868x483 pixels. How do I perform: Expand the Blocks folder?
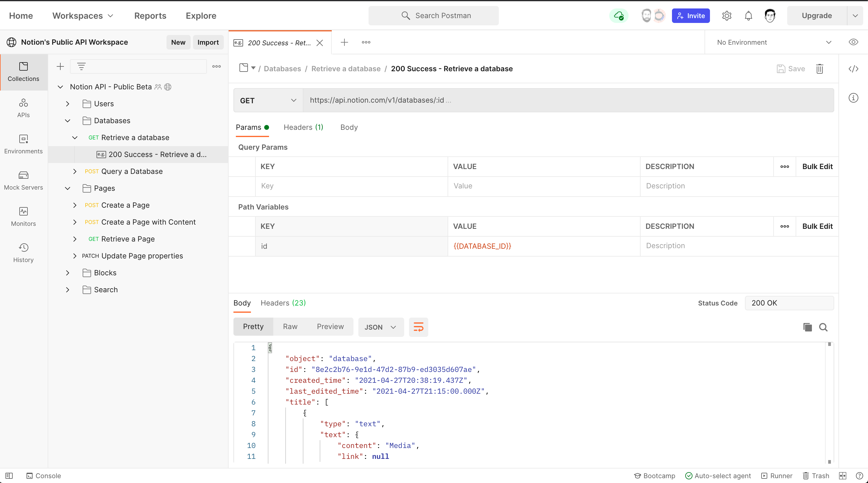(x=68, y=273)
